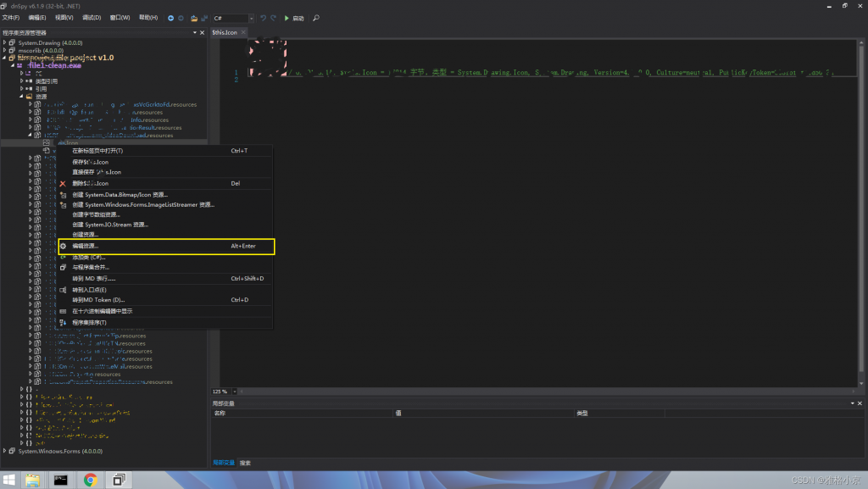
Task: Choose 在新标签页中打开(T) from context menu
Action: click(165, 151)
